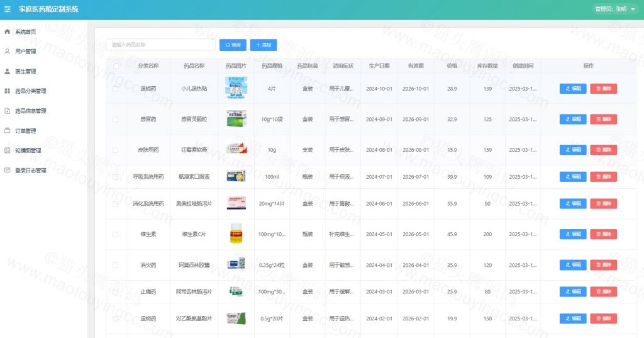
Task: Delete the 阿司匹林肠溶片 row
Action: (x=603, y=291)
